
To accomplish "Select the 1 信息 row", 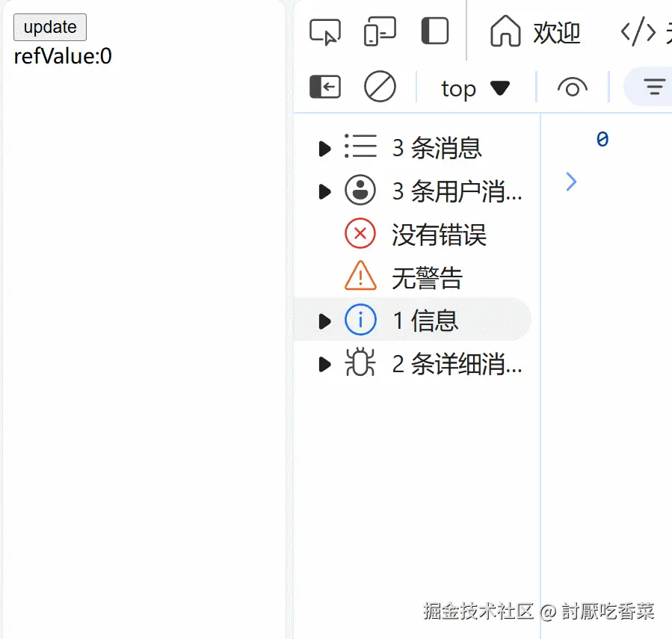I will pos(413,320).
